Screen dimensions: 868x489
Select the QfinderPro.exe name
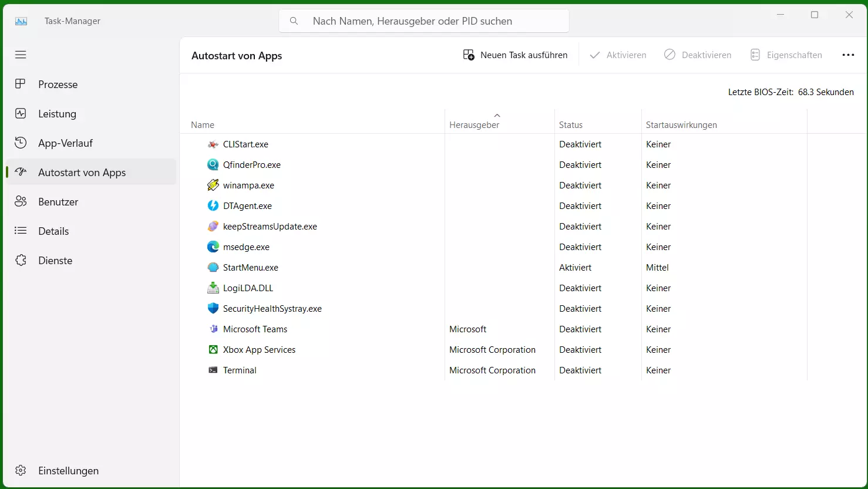pos(252,164)
